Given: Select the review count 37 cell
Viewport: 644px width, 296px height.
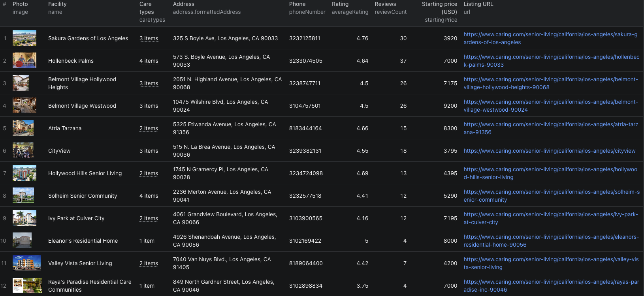Looking at the screenshot, I should [403, 61].
